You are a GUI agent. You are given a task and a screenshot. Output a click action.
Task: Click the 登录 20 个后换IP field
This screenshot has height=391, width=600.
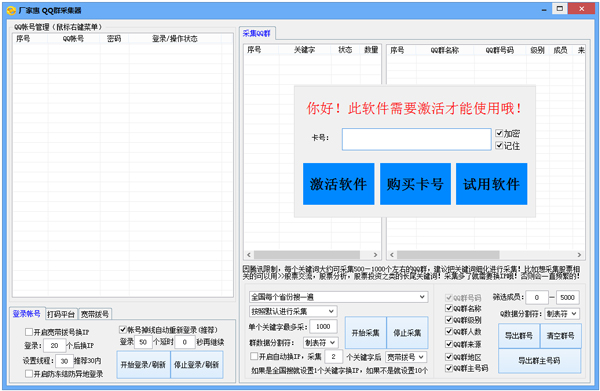pos(54,345)
